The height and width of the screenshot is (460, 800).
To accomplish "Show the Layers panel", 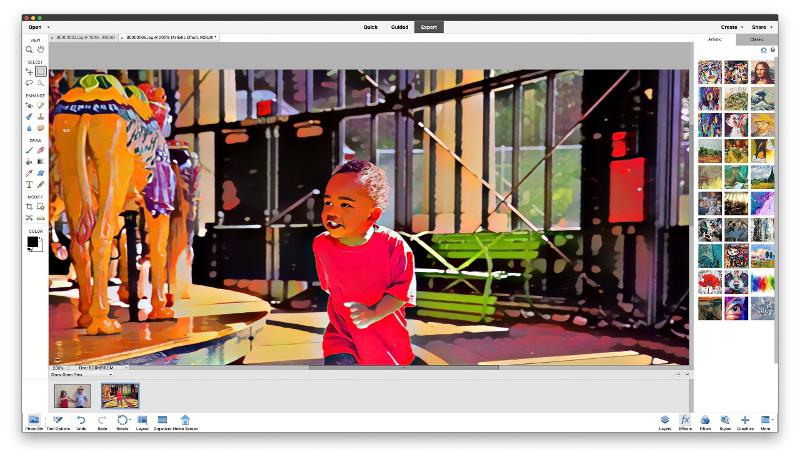I will [x=665, y=422].
